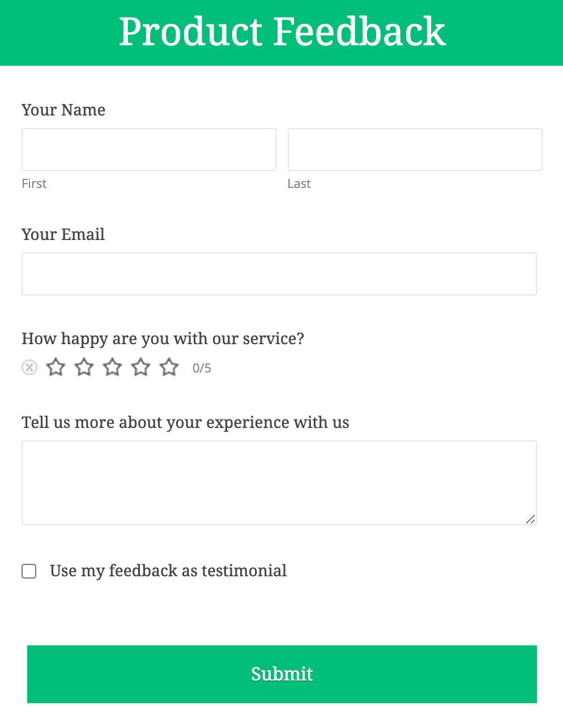Click the 'Product Feedback' header banner
563x728 pixels.
pyautogui.click(x=281, y=32)
